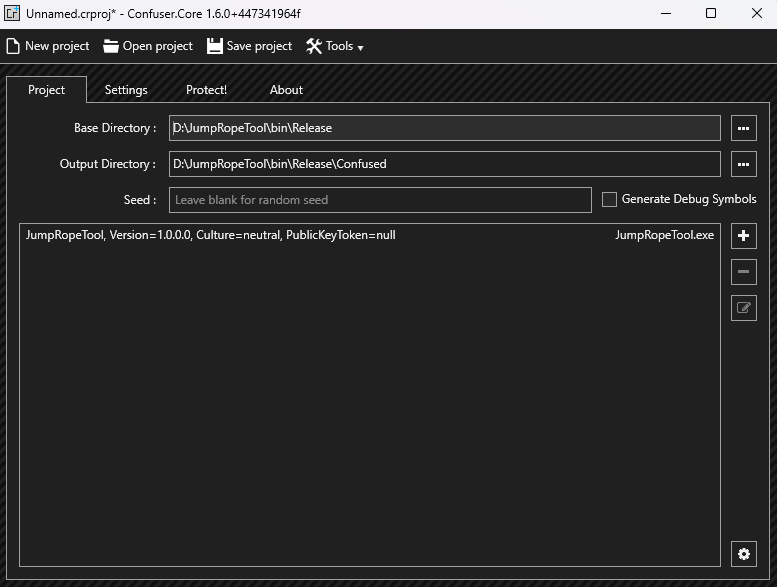Screen dimensions: 777x587
Task: Select the Project tab
Action: 46,90
